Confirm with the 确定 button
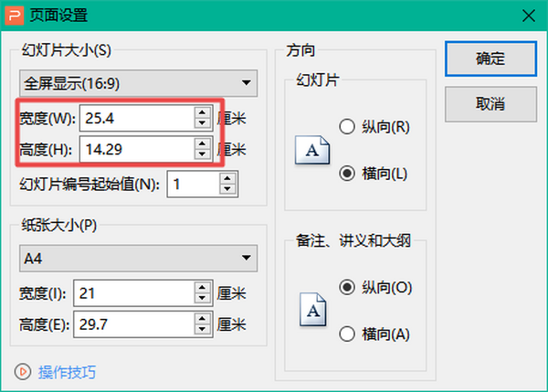548x392 pixels. pyautogui.click(x=490, y=58)
